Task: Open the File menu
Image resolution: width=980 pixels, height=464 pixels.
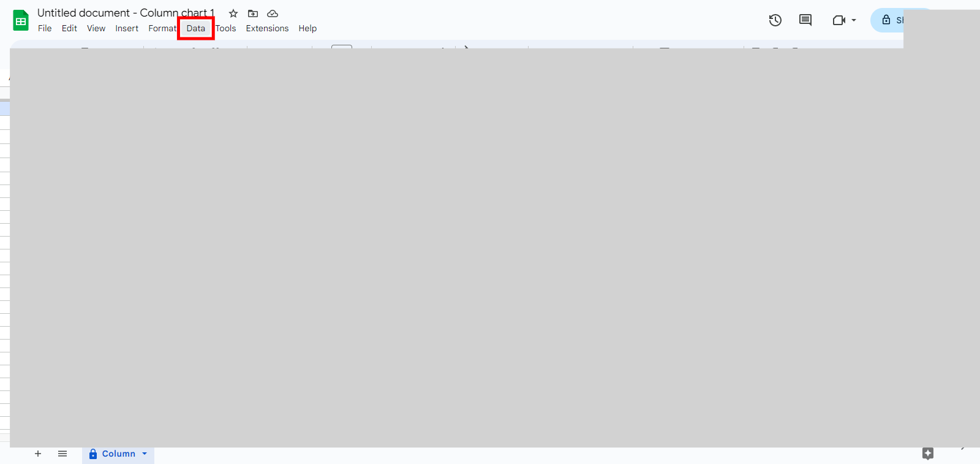Action: 45,28
